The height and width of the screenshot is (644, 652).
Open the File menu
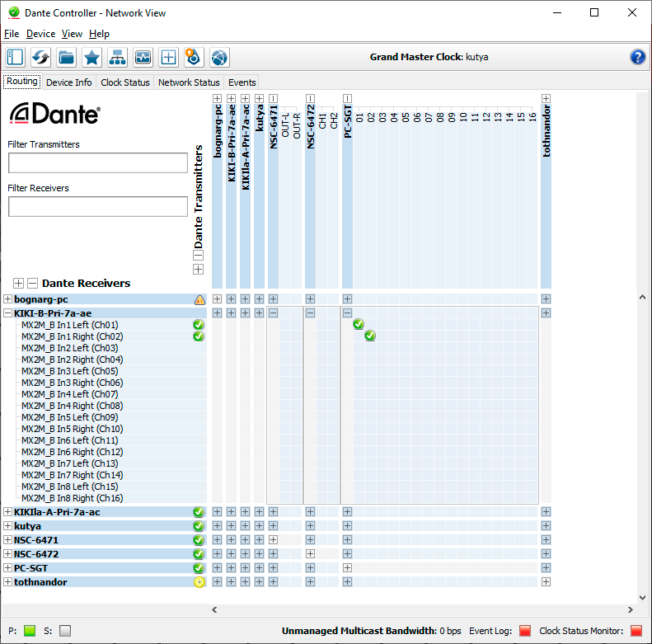click(x=12, y=34)
